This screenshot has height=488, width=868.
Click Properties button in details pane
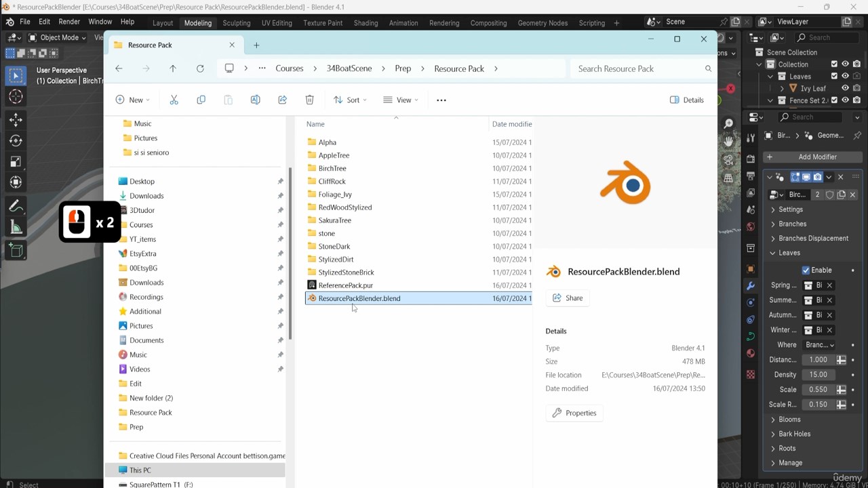tap(574, 413)
